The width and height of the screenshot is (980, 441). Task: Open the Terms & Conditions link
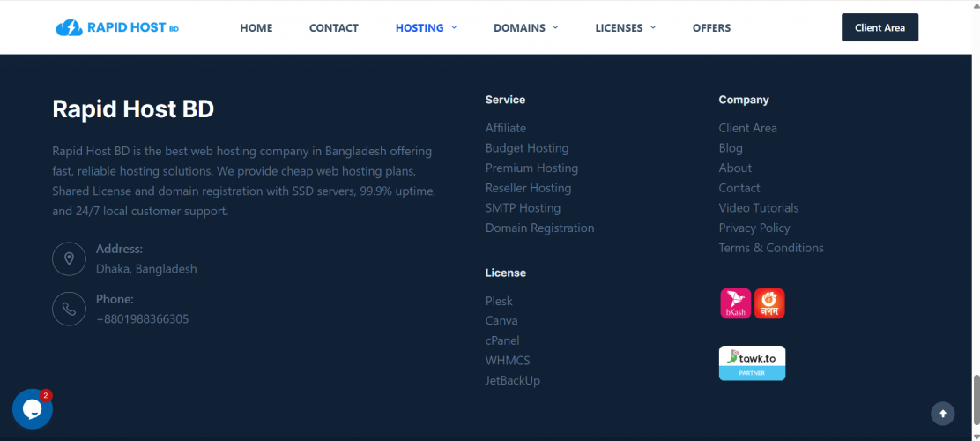point(771,248)
